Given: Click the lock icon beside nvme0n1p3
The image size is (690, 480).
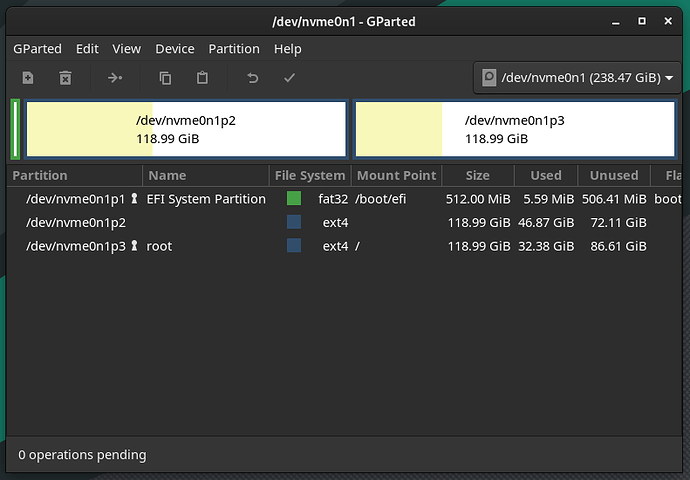Looking at the screenshot, I should tap(135, 245).
